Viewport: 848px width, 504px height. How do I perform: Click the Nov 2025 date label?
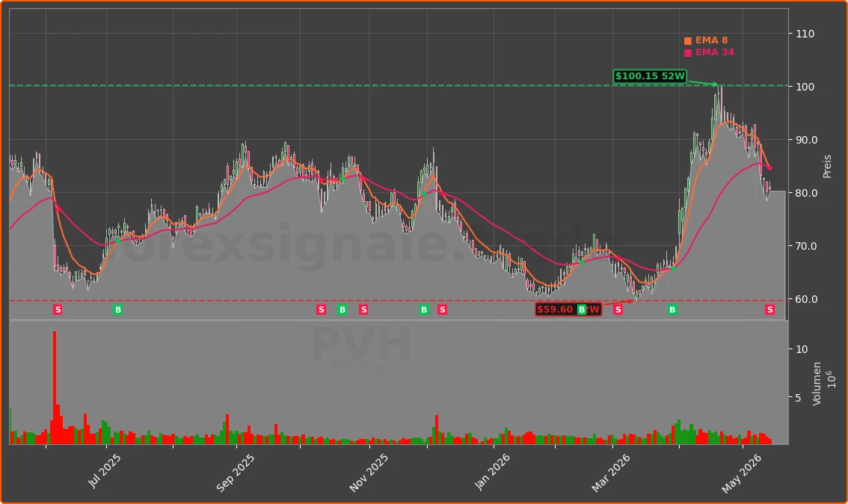pos(368,473)
